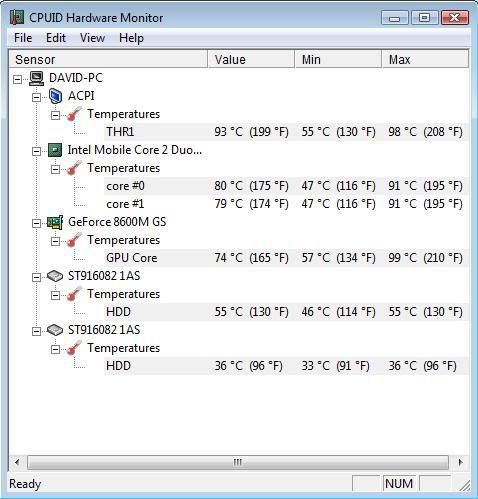The height and width of the screenshot is (499, 478).
Task: Collapse the second ST916082 1AS node
Action: pos(36,331)
